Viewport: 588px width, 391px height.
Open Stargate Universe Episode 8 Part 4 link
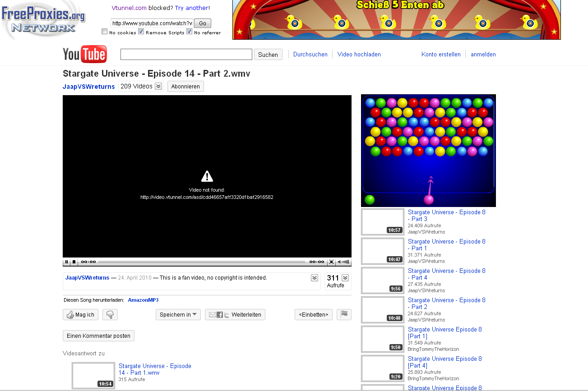(x=447, y=274)
